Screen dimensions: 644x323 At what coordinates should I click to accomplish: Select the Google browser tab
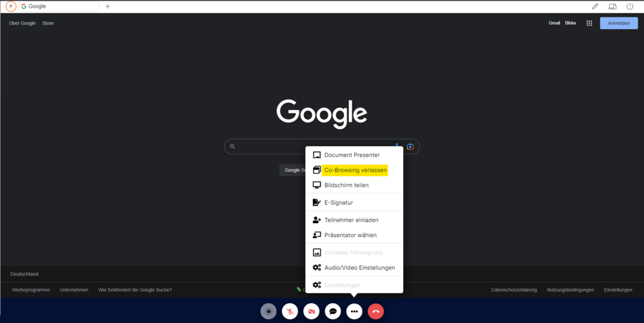click(x=59, y=6)
